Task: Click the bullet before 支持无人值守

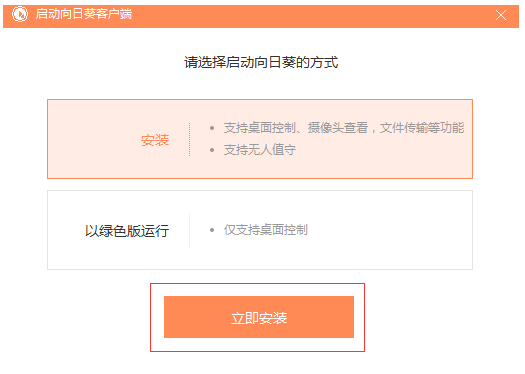Action: pyautogui.click(x=212, y=150)
